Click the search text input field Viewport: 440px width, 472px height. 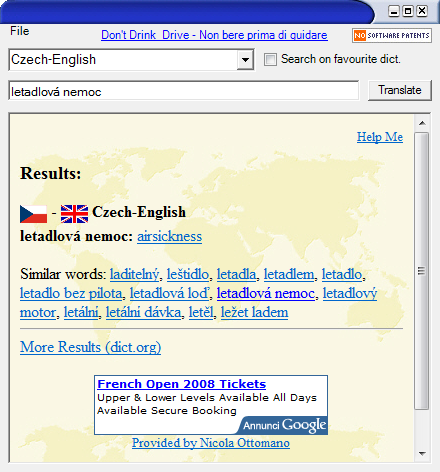(x=184, y=90)
